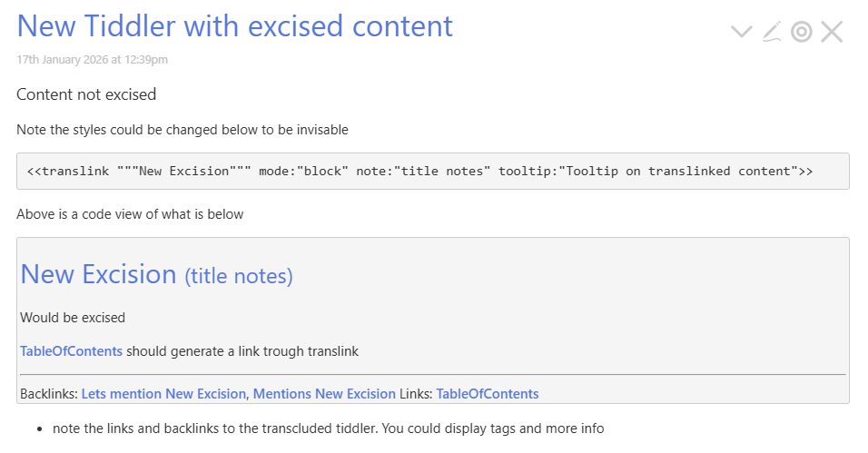Edit this tiddler with the pencil icon
The width and height of the screenshot is (868, 453).
tap(772, 33)
